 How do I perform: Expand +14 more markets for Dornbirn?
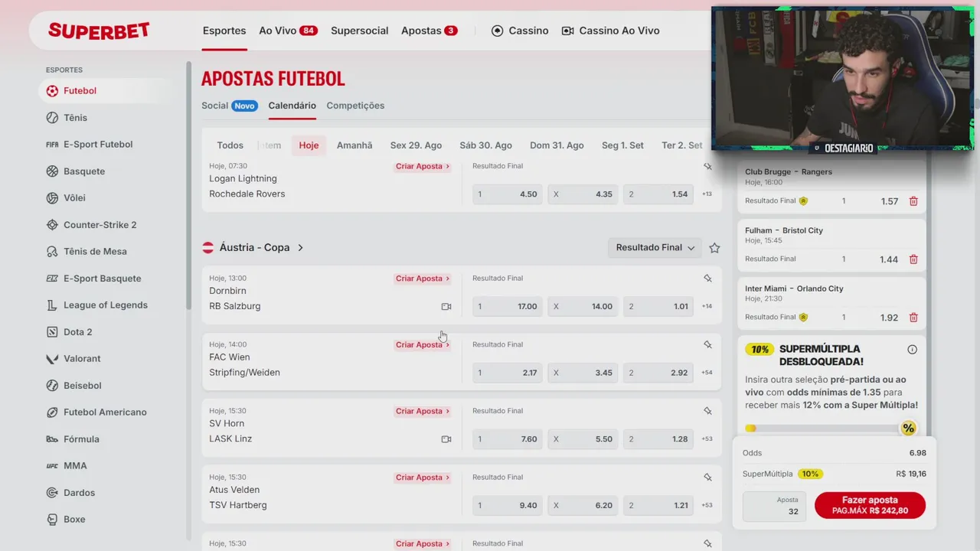tap(707, 307)
